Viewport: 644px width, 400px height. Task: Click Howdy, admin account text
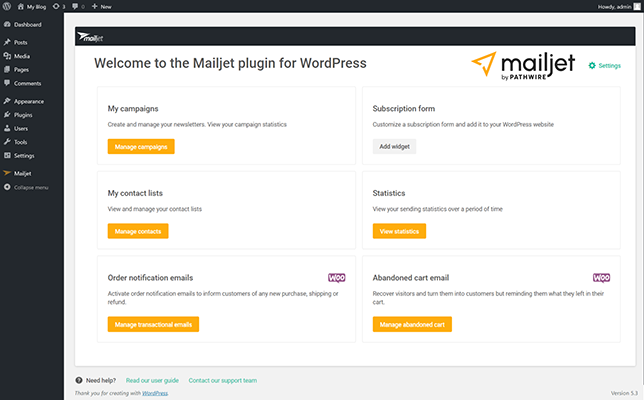click(614, 7)
